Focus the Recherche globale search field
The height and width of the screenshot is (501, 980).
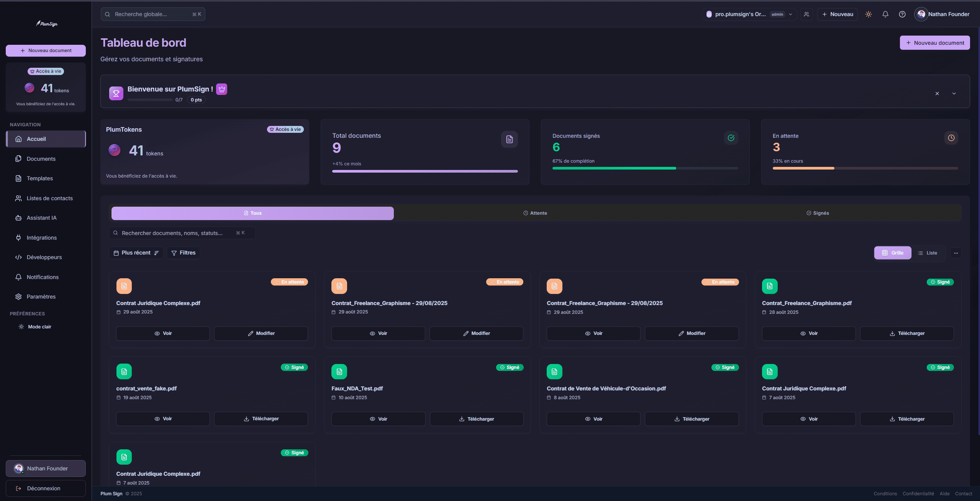(x=153, y=14)
